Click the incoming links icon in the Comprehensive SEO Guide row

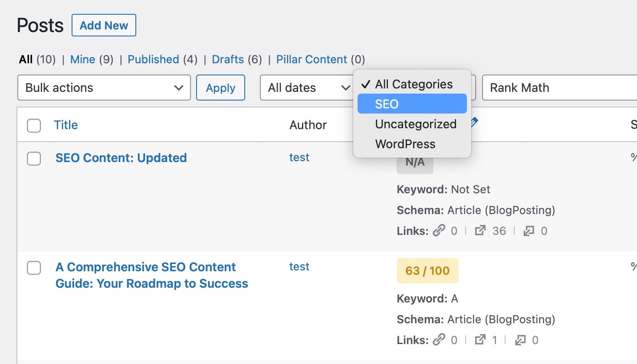(520, 340)
